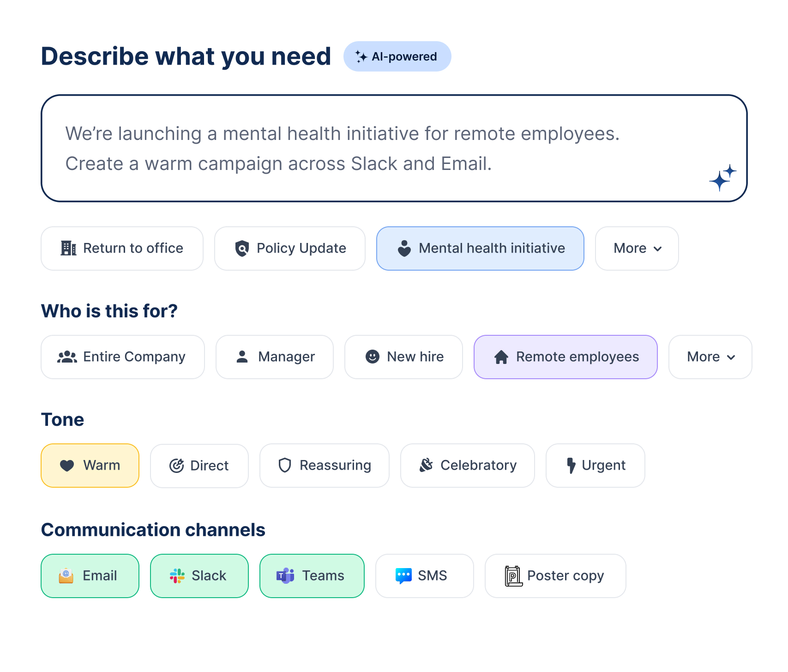
Task: Select the Celebratory tone chip
Action: pyautogui.click(x=468, y=466)
